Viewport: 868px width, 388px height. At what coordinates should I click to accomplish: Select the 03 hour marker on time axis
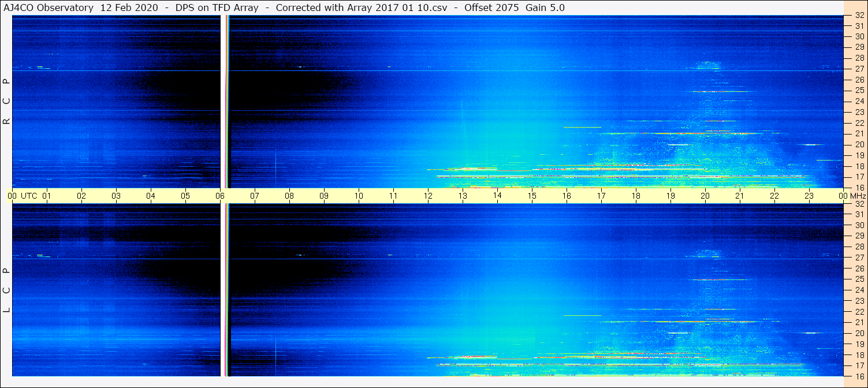(x=116, y=196)
